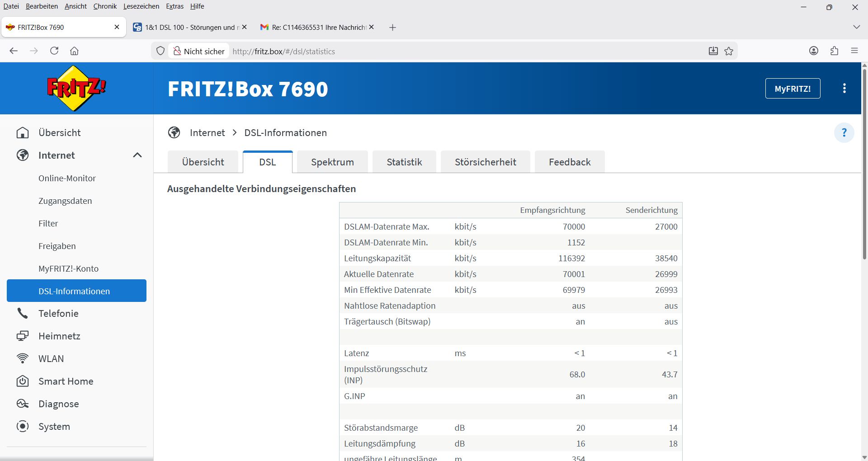The width and height of the screenshot is (868, 461).
Task: Click the Nicht sicher security indicator
Action: (x=199, y=51)
